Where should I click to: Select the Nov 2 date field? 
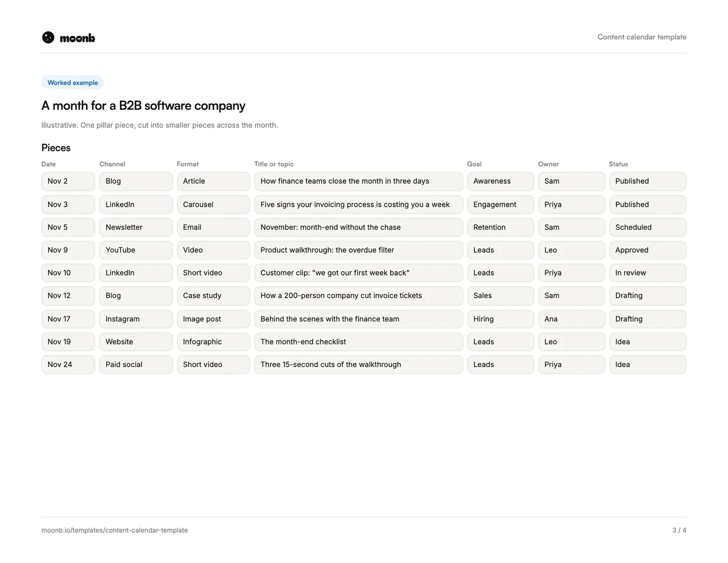pos(68,182)
